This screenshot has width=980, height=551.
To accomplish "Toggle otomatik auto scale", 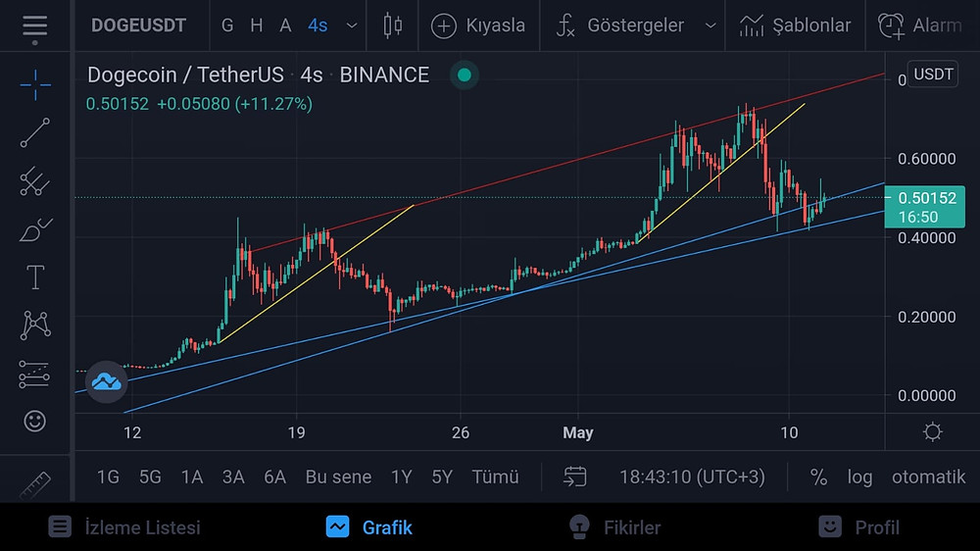I will [x=928, y=477].
